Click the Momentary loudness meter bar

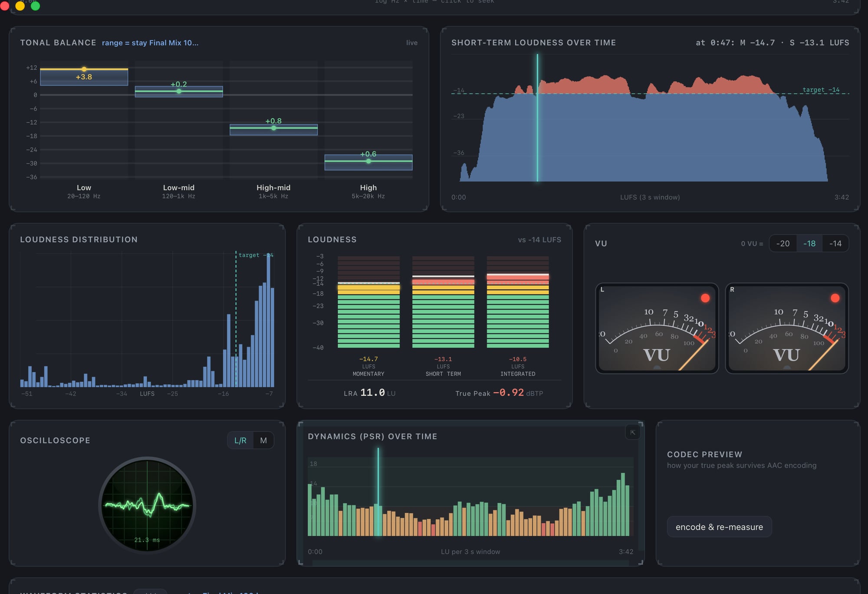pyautogui.click(x=368, y=302)
